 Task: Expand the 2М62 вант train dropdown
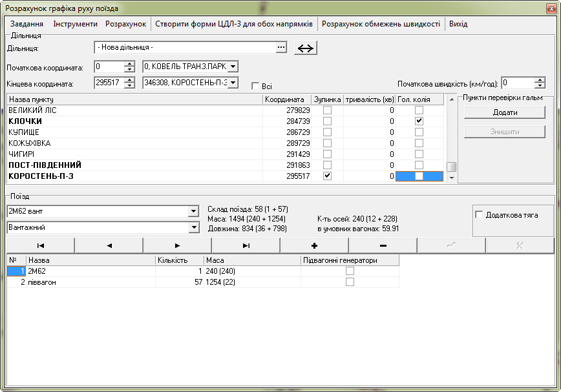pos(193,212)
